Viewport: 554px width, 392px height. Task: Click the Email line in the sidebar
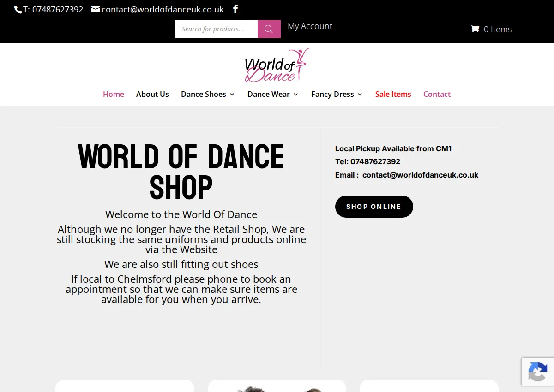[407, 175]
